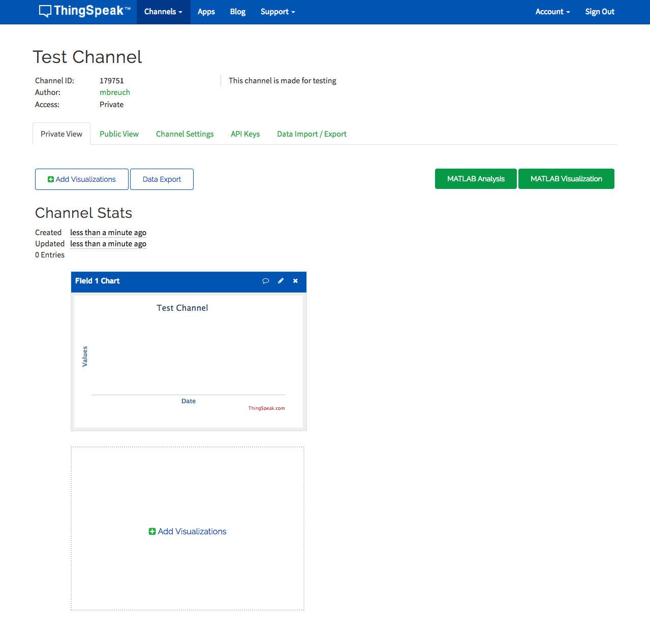Click plus icon in Add Visualizations button
The width and height of the screenshot is (650, 644).
click(x=51, y=179)
